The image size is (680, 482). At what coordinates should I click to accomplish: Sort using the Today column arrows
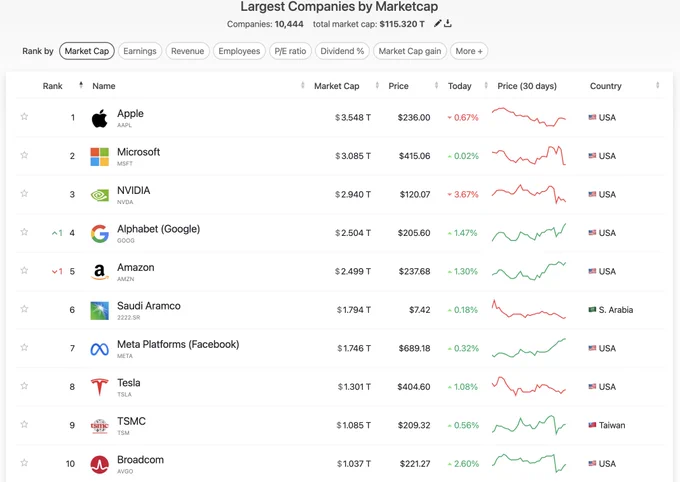486,85
